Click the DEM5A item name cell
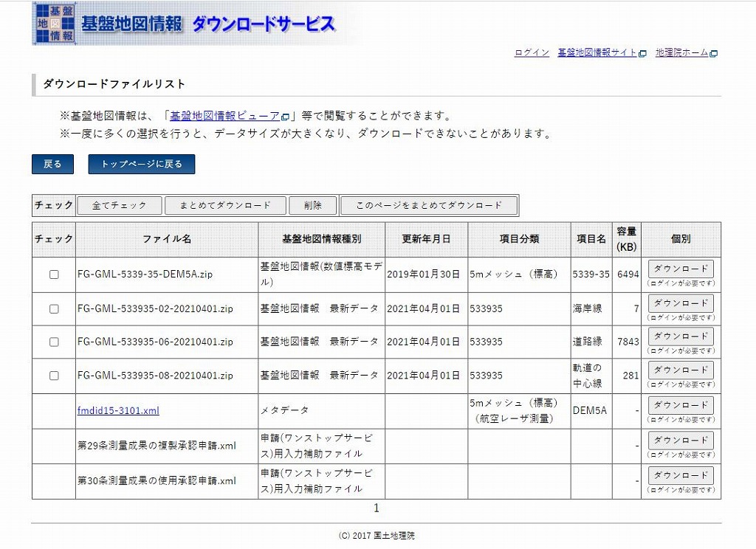756x549 pixels. pyautogui.click(x=590, y=411)
